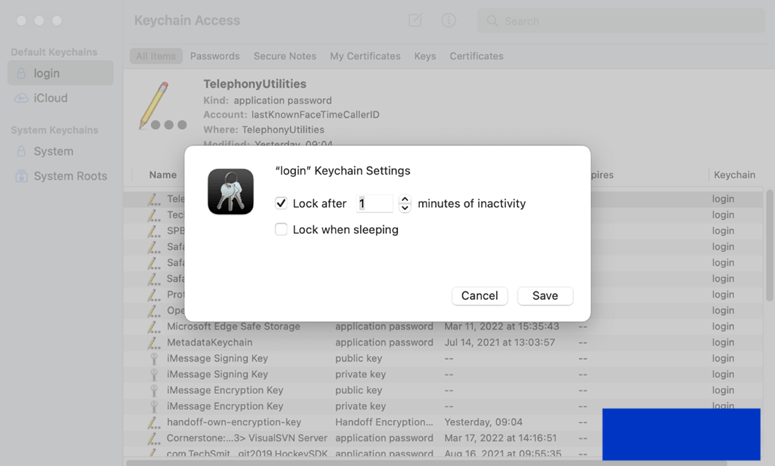Viewport: 775px width, 466px height.
Task: Click key icon of iMessage Encryption Key private
Action: [x=154, y=406]
